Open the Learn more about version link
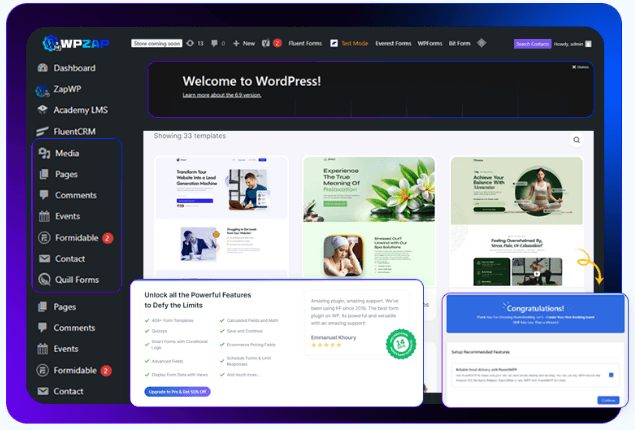 coord(221,95)
